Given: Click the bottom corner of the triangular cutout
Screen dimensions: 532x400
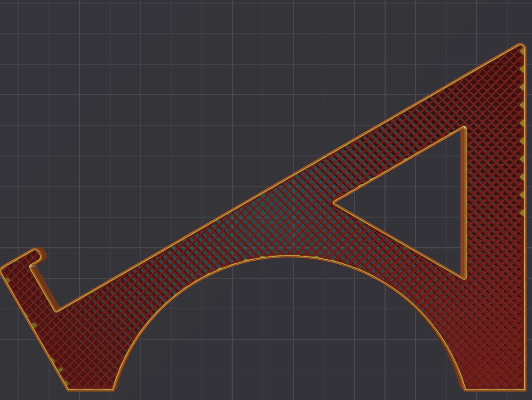Looking at the screenshot, I should pyautogui.click(x=464, y=276).
